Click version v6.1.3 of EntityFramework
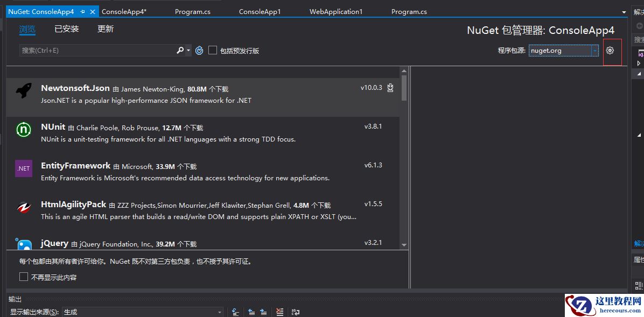This screenshot has height=317, width=644. pyautogui.click(x=373, y=165)
